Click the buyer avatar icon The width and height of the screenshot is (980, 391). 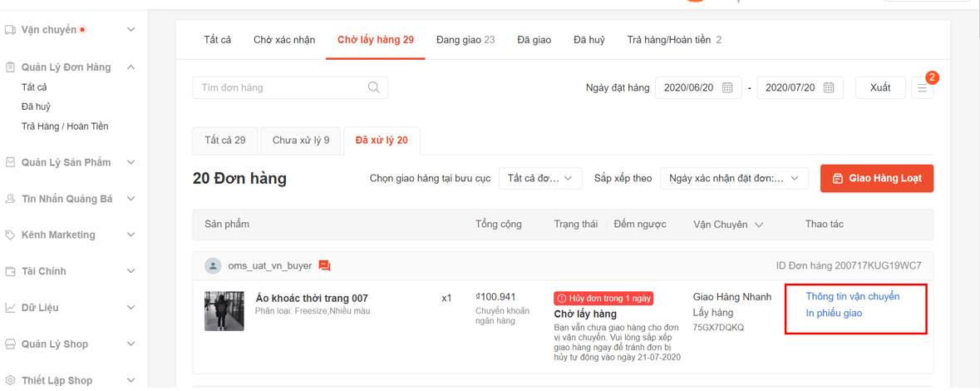tap(214, 265)
